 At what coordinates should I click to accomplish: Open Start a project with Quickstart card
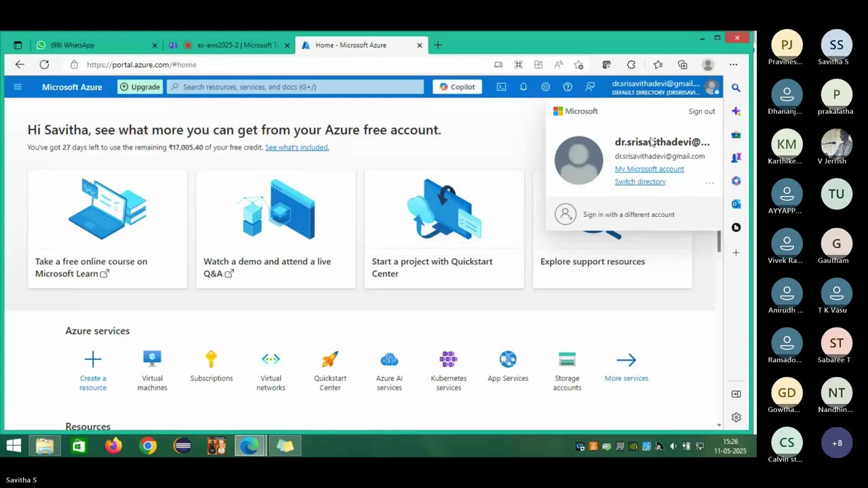[444, 229]
